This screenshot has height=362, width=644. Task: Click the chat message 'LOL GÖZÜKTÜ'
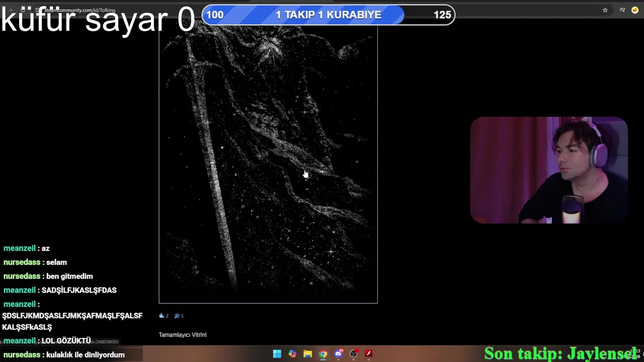(x=66, y=341)
